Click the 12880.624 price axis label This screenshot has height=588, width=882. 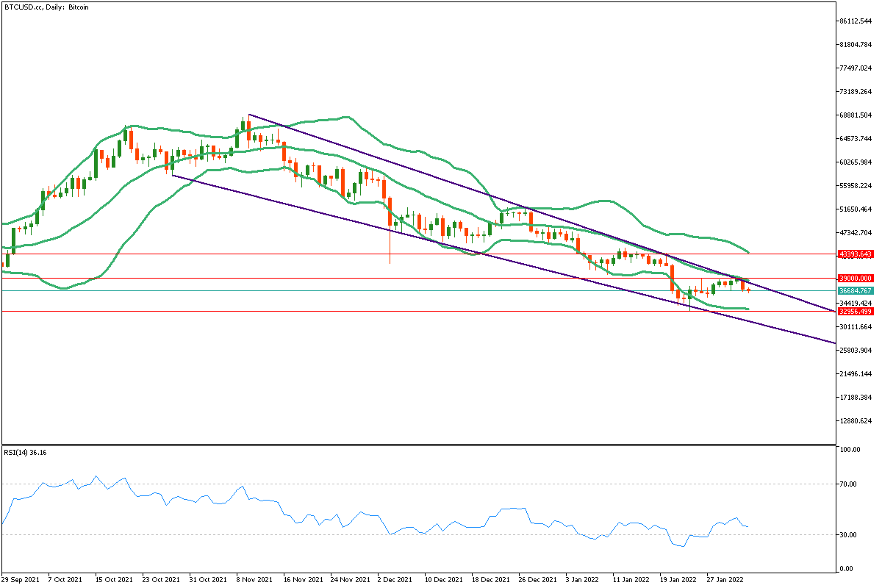(855, 421)
